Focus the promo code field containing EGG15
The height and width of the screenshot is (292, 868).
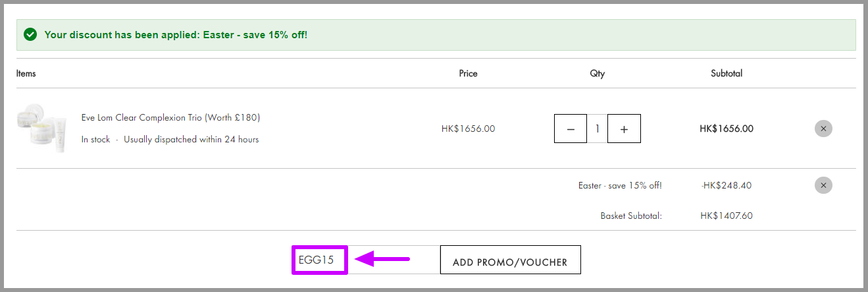(x=365, y=260)
